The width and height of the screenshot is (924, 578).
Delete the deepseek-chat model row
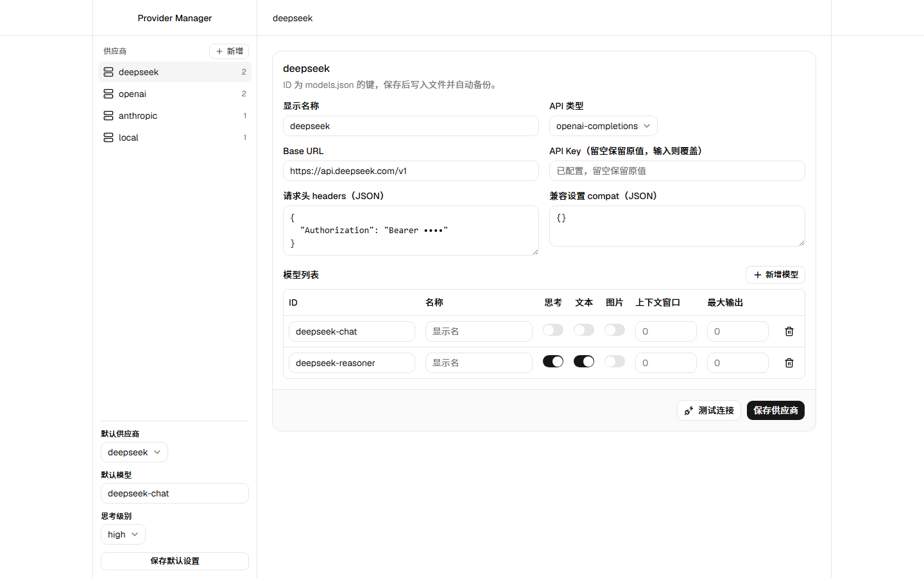789,331
